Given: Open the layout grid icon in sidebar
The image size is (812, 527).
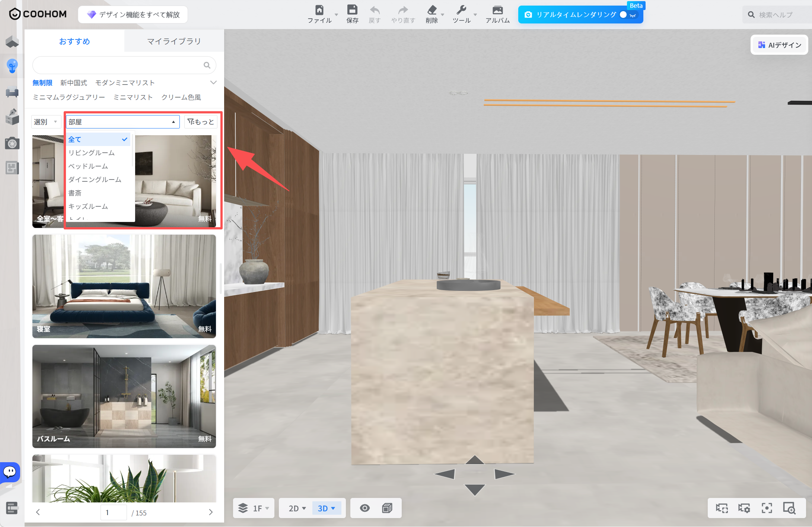Looking at the screenshot, I should [12, 168].
